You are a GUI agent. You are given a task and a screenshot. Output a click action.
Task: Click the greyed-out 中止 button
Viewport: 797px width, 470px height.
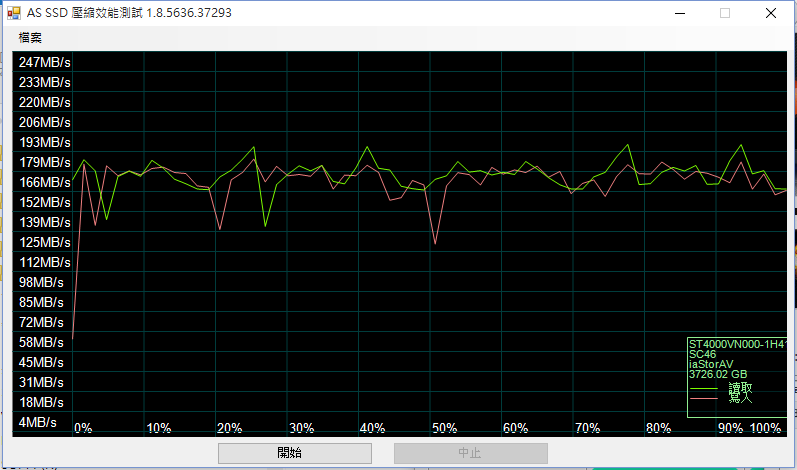(x=470, y=453)
